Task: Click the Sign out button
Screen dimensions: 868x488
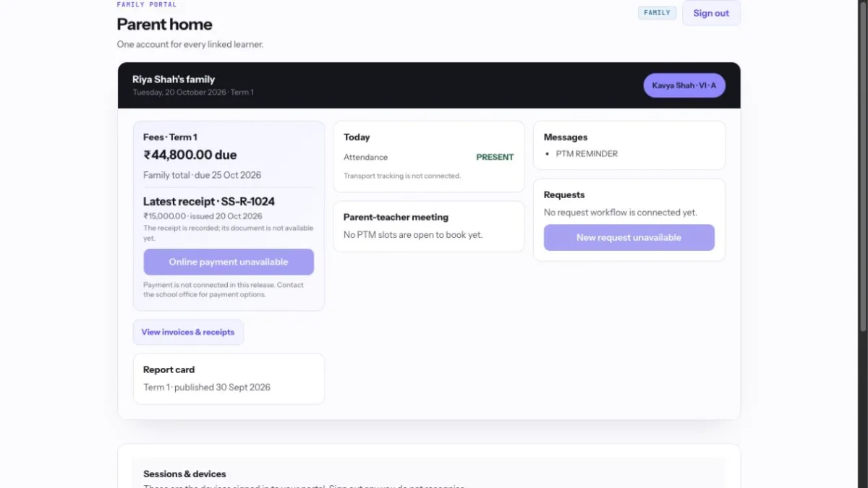Action: tap(711, 13)
